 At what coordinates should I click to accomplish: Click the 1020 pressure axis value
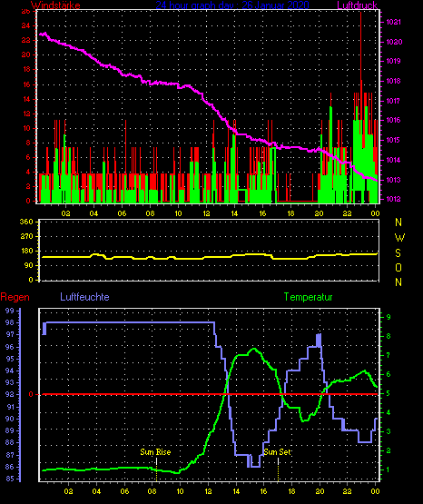[x=394, y=42]
